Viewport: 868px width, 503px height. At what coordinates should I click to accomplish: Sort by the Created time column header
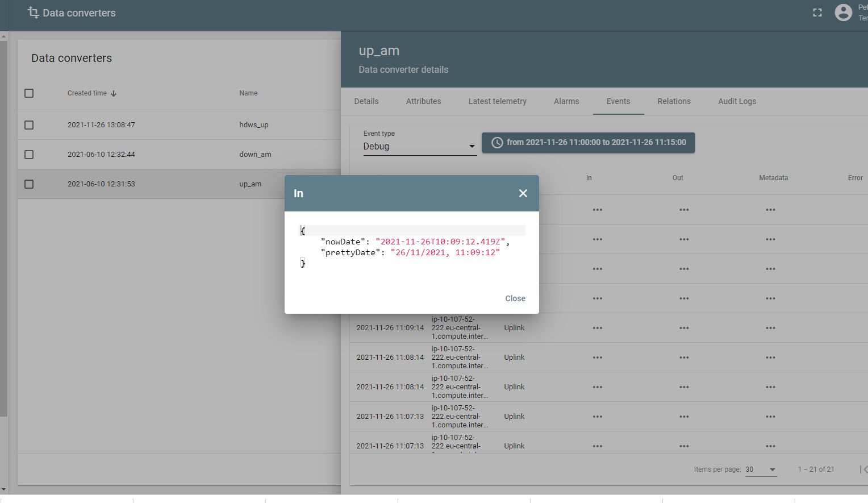coord(87,93)
